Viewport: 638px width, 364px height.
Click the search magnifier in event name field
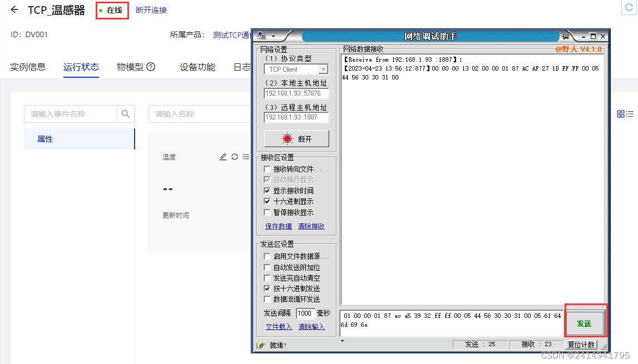click(x=126, y=114)
